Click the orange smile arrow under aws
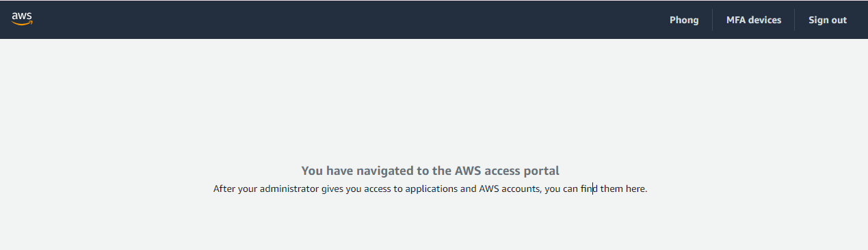The height and width of the screenshot is (250, 868). point(22,23)
